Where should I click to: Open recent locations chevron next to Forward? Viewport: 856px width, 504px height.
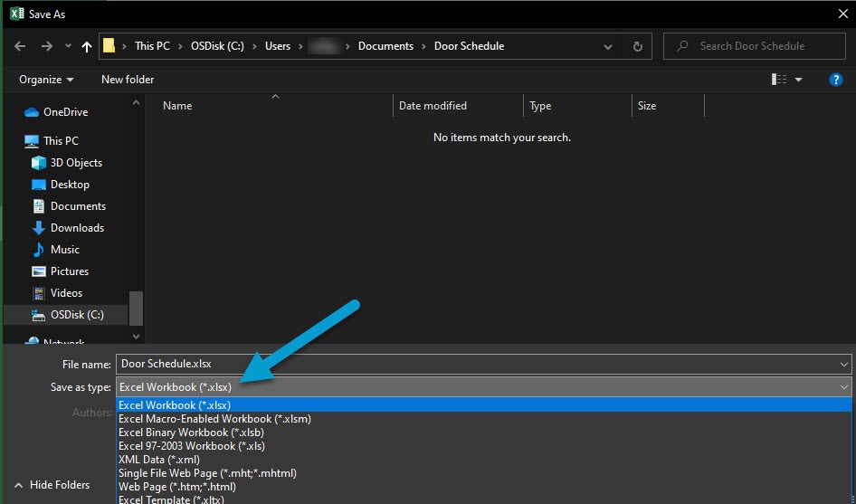click(x=68, y=46)
